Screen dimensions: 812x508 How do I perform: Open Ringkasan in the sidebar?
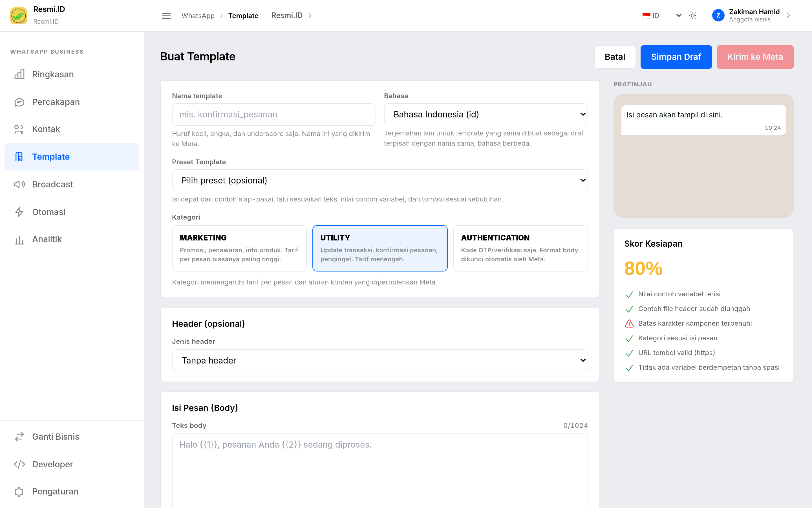click(72, 74)
